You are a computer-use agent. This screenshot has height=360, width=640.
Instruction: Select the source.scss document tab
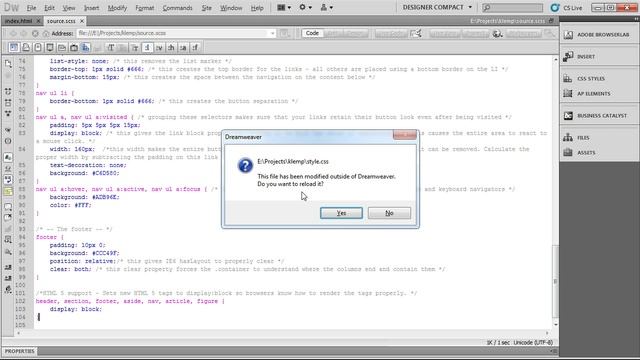pyautogui.click(x=61, y=21)
